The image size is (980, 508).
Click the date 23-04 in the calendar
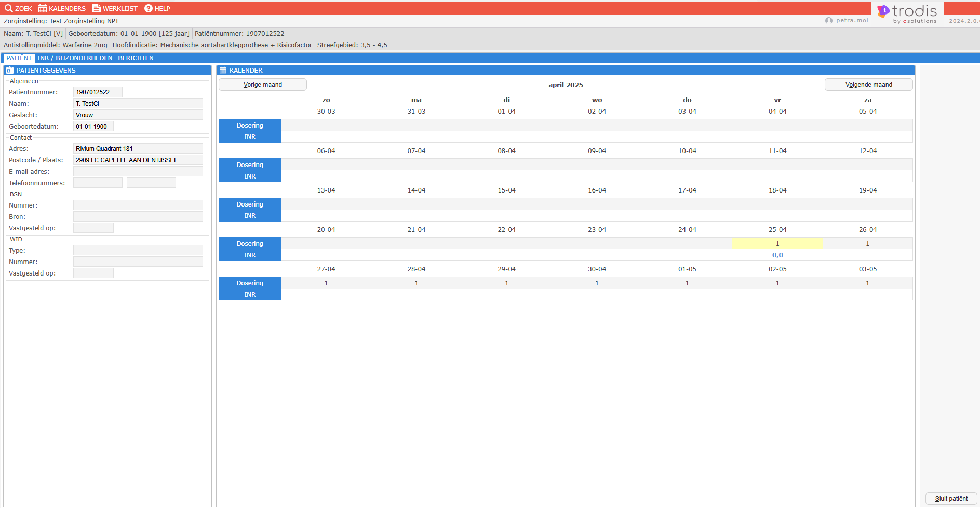(x=597, y=230)
